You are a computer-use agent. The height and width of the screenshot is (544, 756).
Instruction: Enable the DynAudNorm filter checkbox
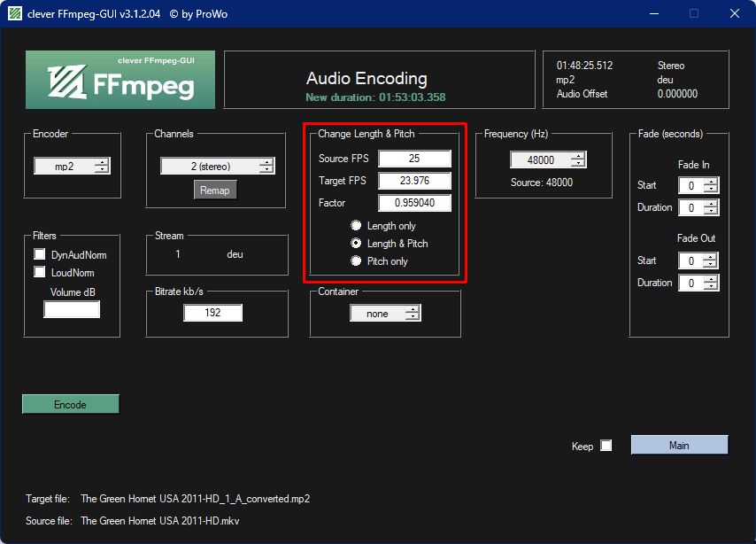40,254
